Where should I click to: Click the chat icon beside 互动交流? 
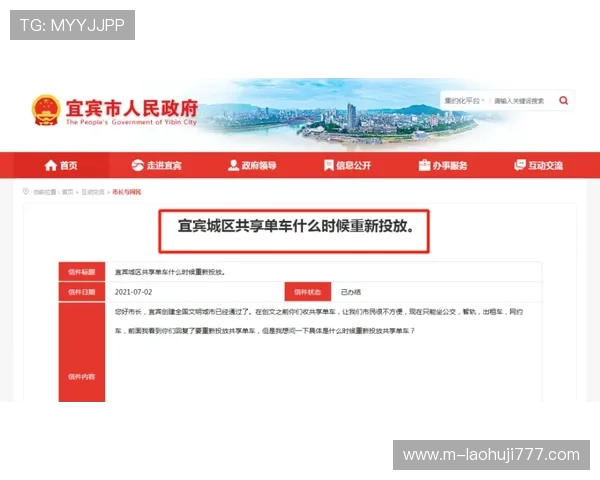520,165
